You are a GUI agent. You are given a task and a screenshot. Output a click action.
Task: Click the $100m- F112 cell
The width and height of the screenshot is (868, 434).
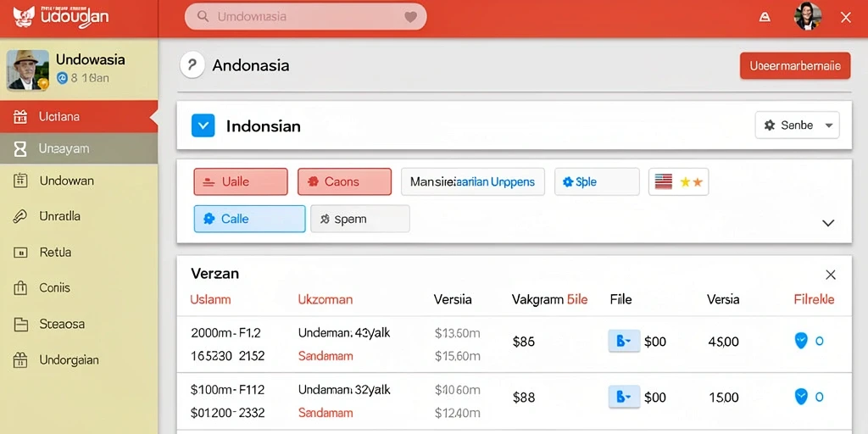(225, 390)
